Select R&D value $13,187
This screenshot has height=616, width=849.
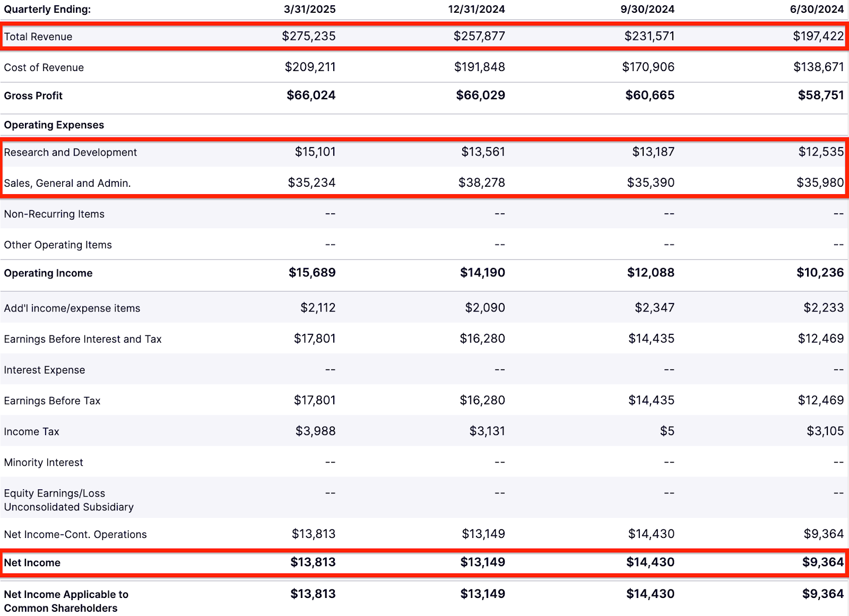(x=653, y=152)
